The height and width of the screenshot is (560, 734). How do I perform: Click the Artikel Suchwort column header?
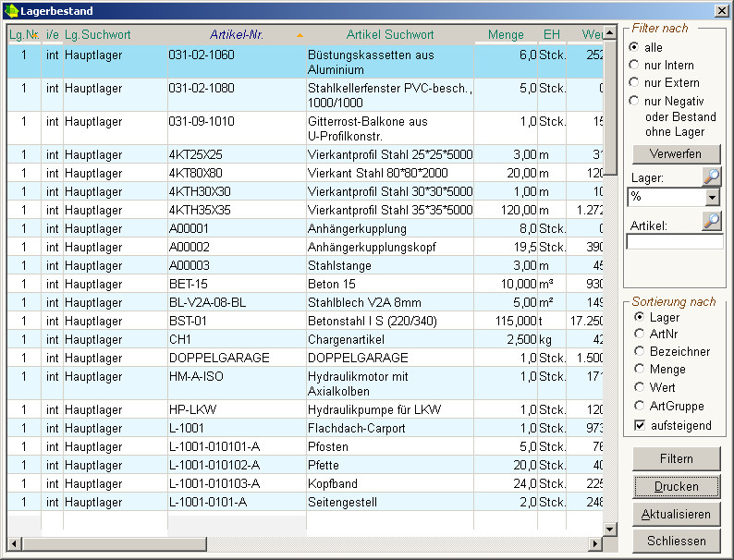390,34
